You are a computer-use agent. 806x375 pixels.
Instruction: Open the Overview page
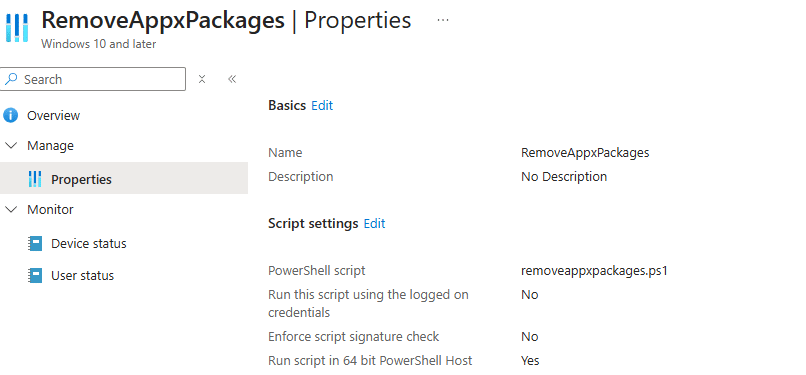(x=53, y=116)
